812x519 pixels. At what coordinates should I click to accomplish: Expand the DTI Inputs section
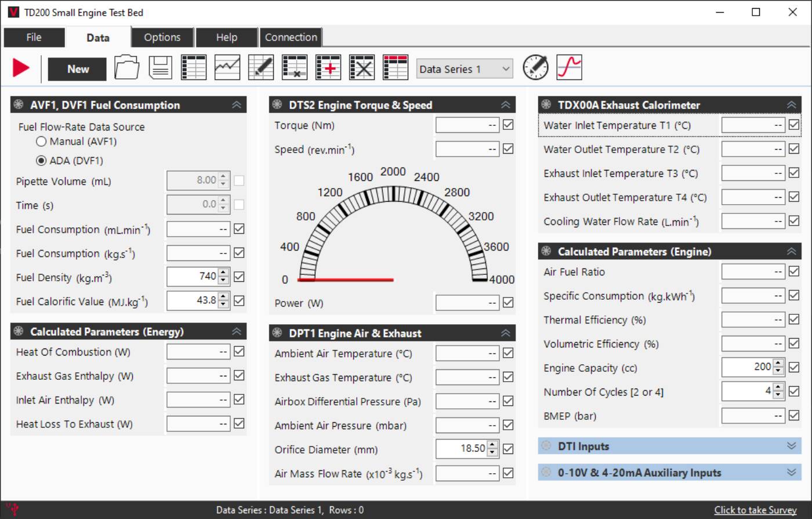(x=791, y=446)
